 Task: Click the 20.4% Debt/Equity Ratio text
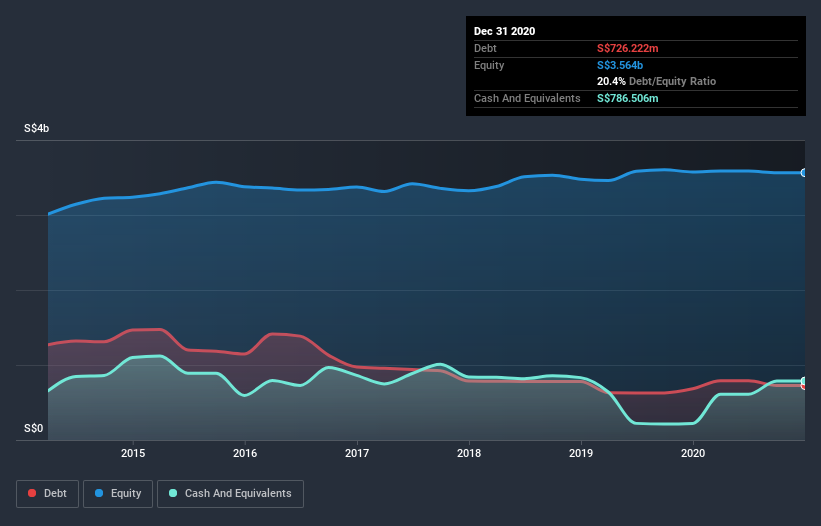pos(657,81)
